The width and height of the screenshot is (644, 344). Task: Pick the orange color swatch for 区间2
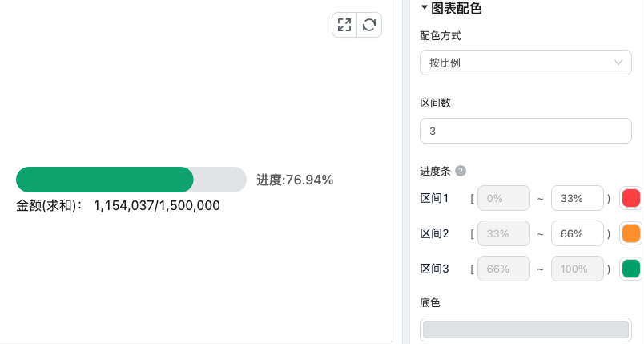tap(631, 233)
